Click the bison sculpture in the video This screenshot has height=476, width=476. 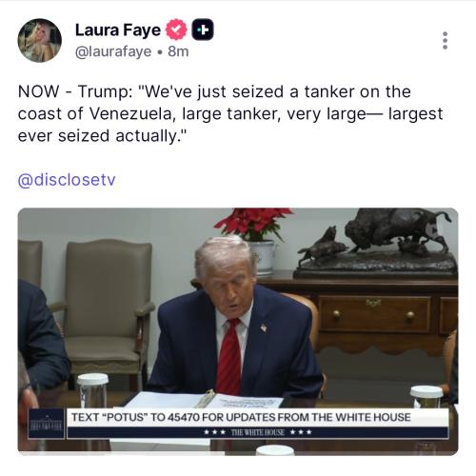tap(376, 241)
